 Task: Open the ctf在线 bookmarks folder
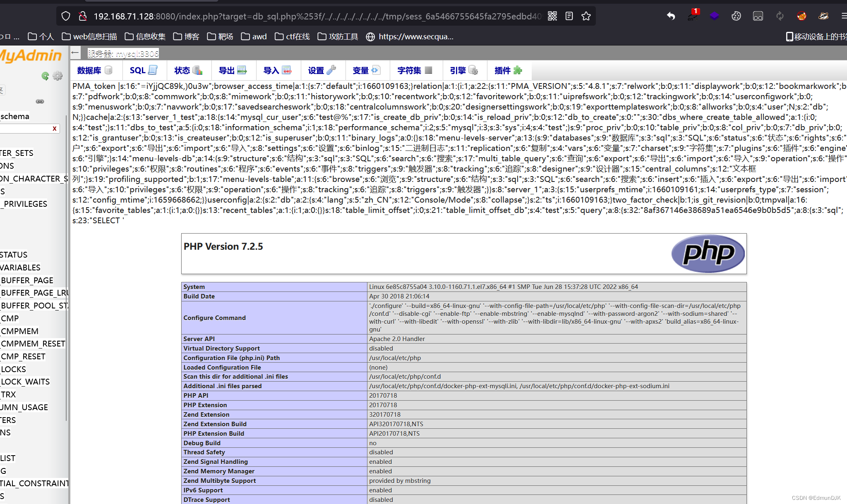[292, 36]
